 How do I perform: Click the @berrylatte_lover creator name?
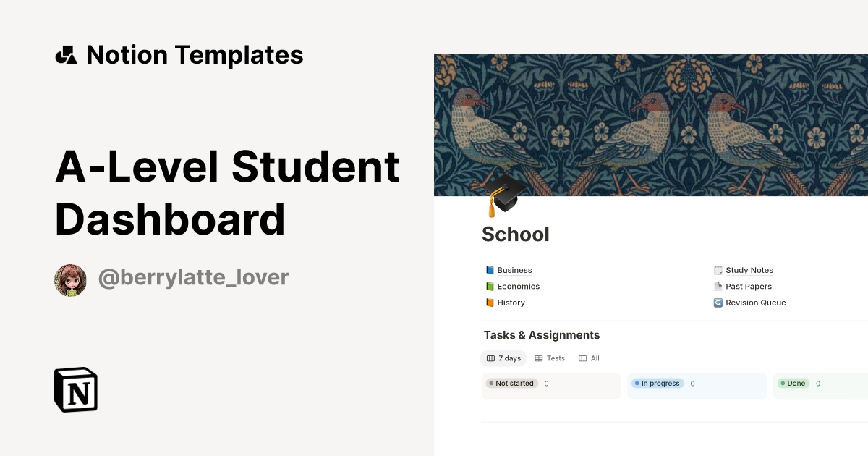[x=193, y=278]
